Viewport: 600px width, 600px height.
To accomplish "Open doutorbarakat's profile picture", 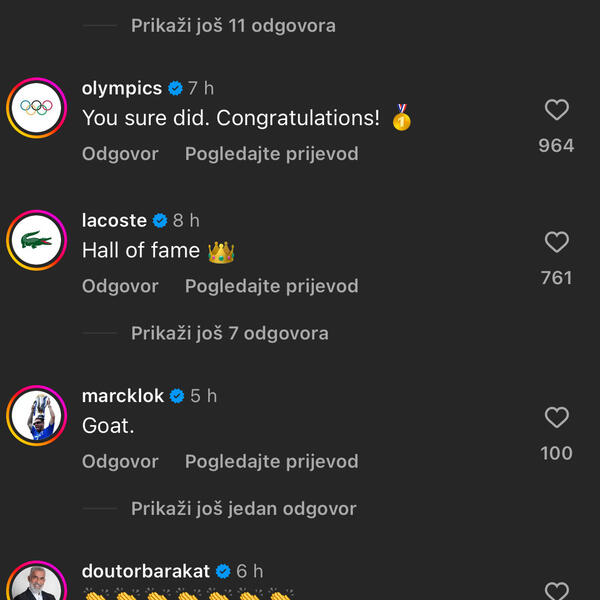I will [37, 585].
